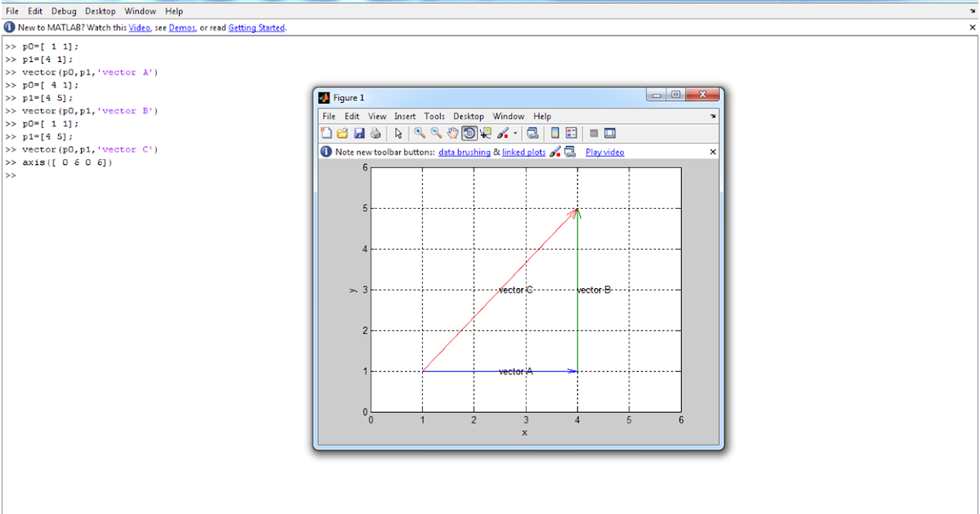Viewport: 980px width, 514px height.
Task: Open the brush color dropdown arrow
Action: pos(515,133)
